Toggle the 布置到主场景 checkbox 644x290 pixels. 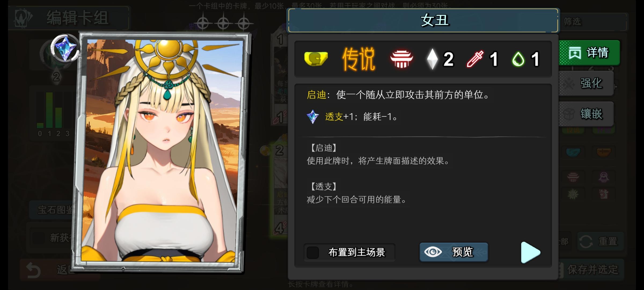point(313,252)
